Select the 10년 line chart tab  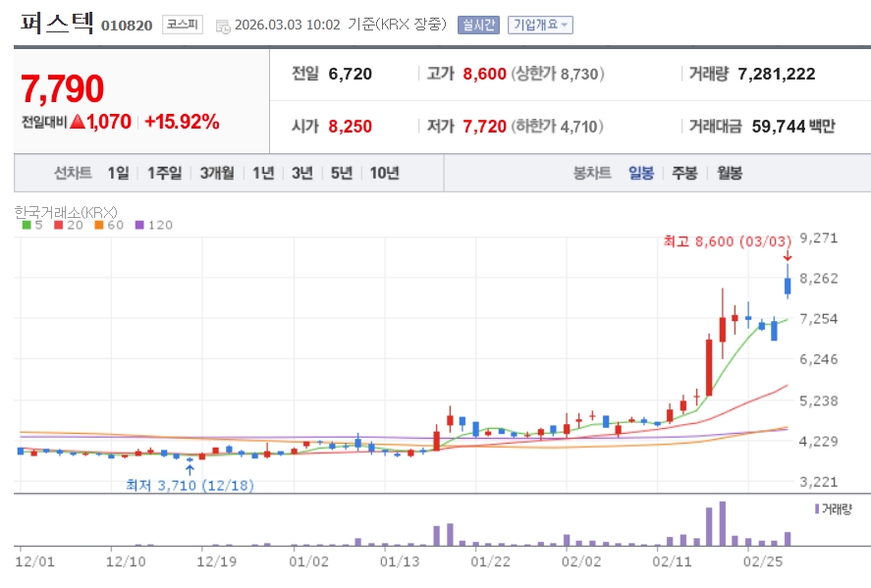(384, 173)
